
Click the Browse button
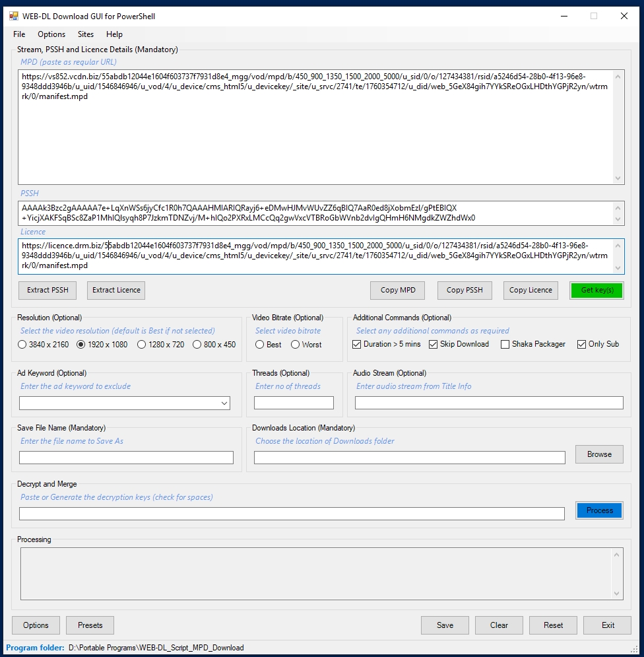pyautogui.click(x=599, y=454)
